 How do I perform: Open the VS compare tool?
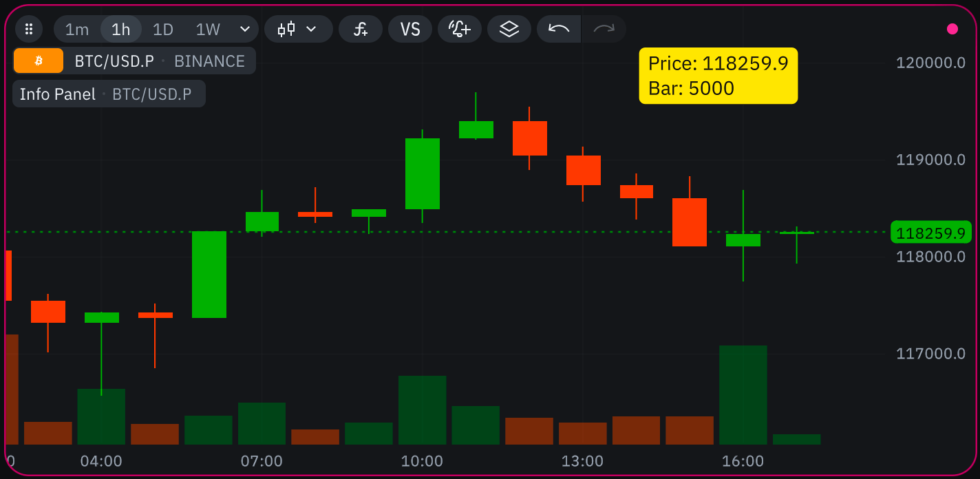pos(410,29)
